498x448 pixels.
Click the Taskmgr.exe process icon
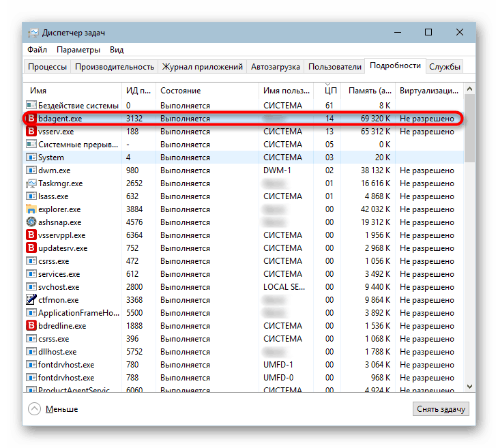coord(31,183)
